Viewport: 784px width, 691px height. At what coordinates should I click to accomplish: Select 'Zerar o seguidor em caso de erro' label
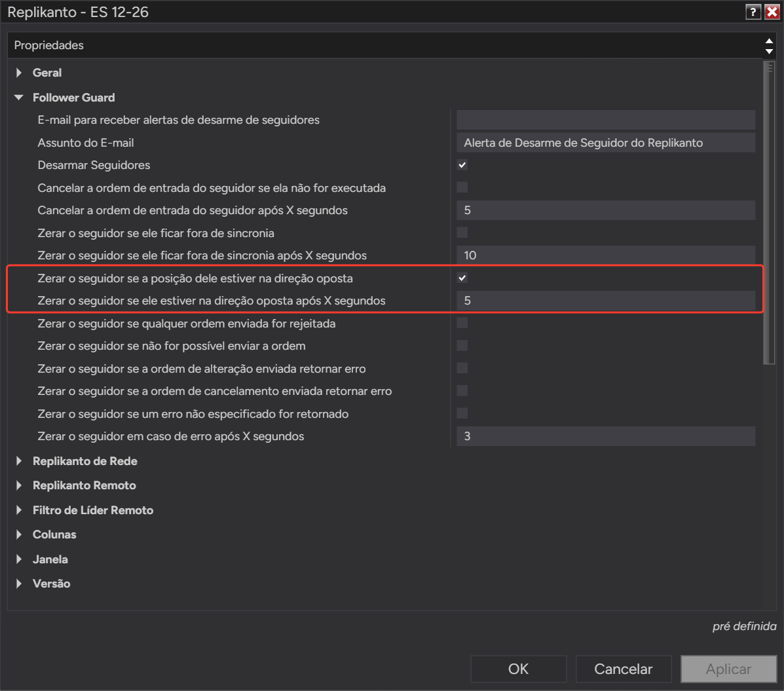coord(171,436)
